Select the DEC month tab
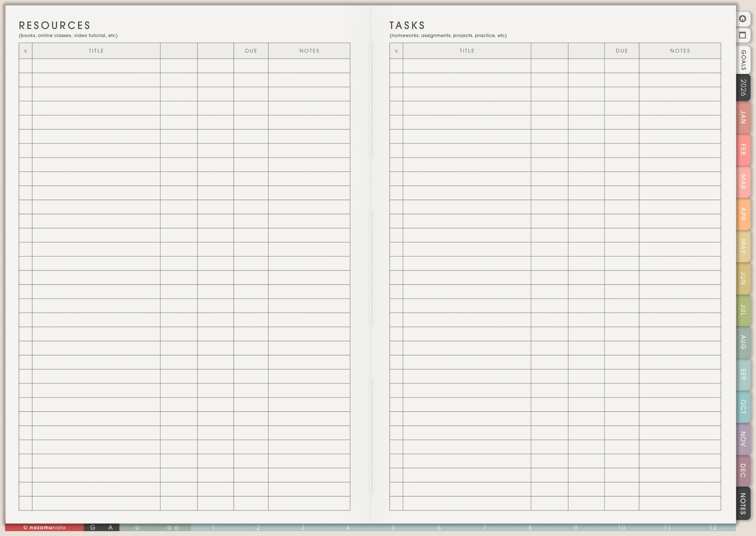The height and width of the screenshot is (536, 756). point(743,470)
